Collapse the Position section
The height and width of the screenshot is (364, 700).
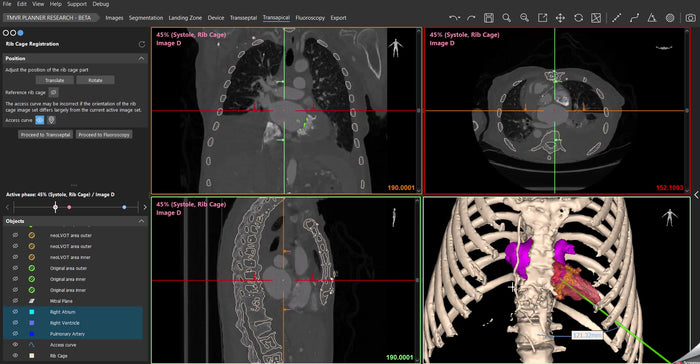(141, 59)
